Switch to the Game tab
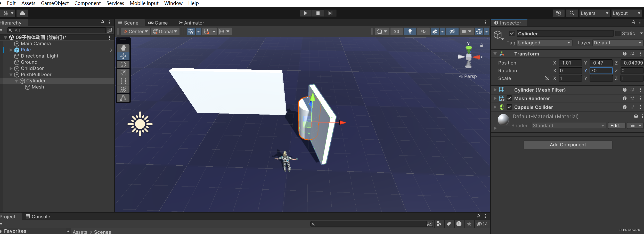Screen dimensions: 644x234 (158, 23)
